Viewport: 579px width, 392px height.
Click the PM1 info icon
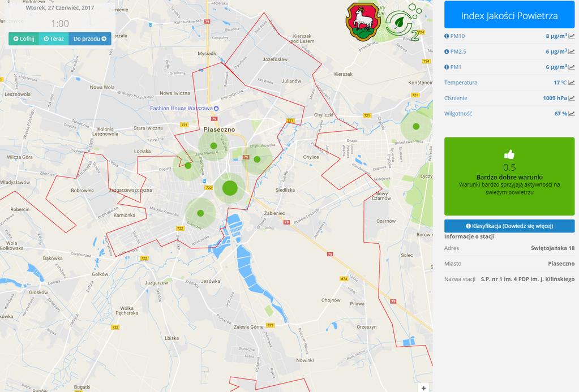click(447, 67)
